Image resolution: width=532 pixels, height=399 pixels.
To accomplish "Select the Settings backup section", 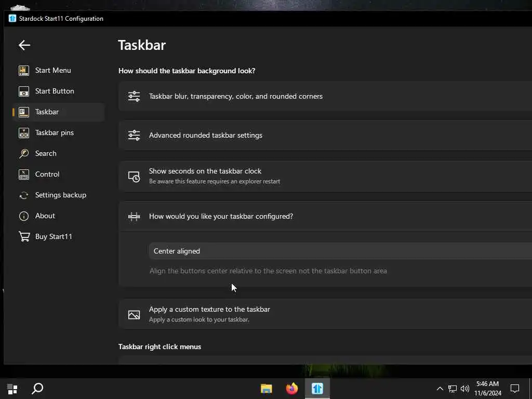I will pyautogui.click(x=58, y=195).
